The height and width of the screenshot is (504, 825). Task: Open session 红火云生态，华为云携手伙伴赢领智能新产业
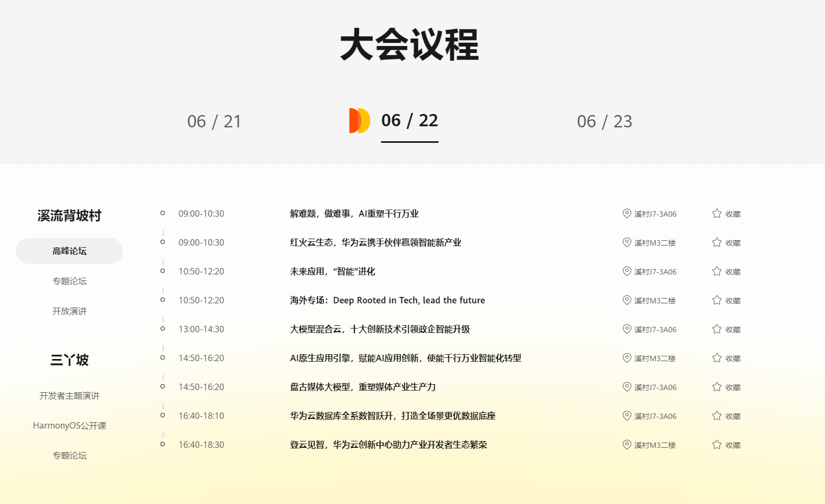click(376, 242)
